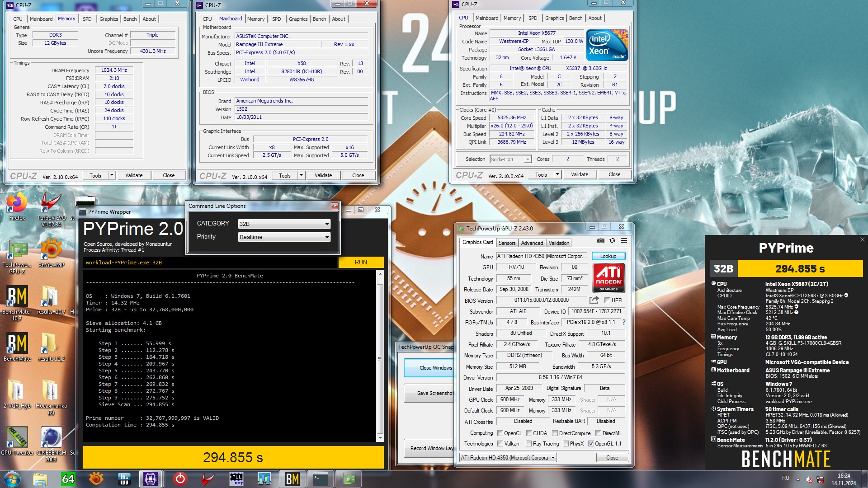Viewport: 868px width, 488px height.
Task: Open Tools dropdown arrow in Memory CPU-Z window
Action: click(112, 175)
